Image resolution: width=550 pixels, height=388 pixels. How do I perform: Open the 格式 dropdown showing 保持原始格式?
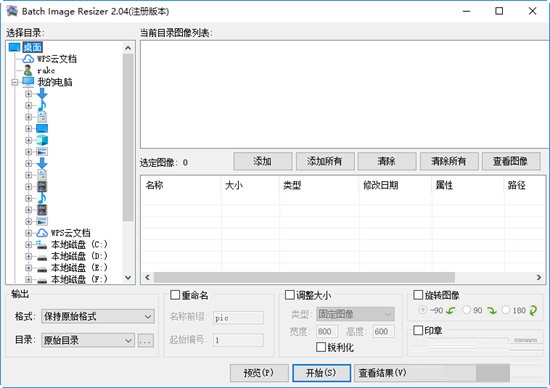click(x=98, y=316)
